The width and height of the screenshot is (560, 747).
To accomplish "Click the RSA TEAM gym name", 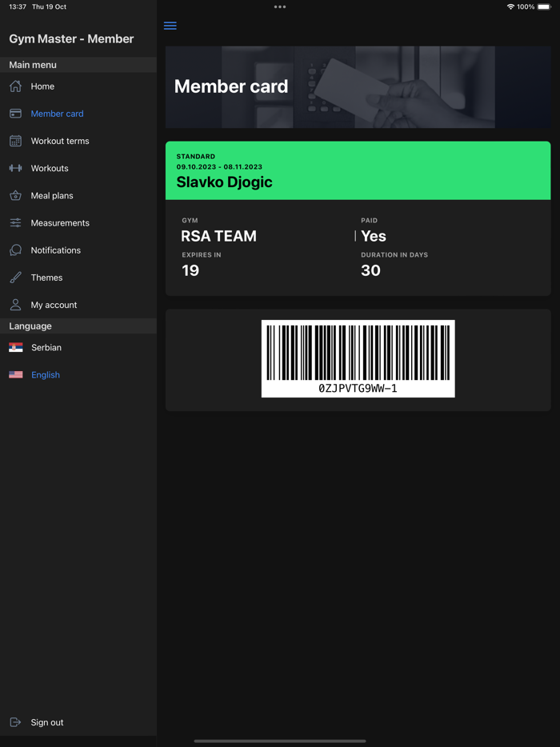I will pyautogui.click(x=218, y=236).
